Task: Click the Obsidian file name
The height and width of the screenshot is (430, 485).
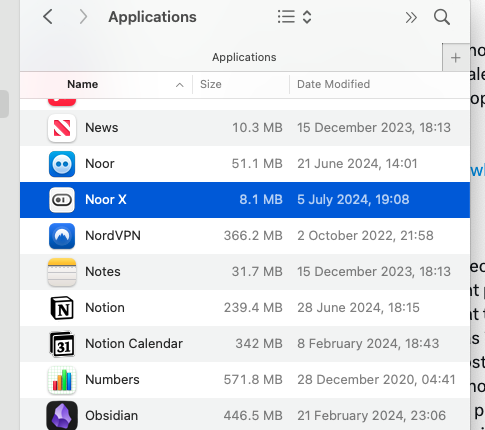Action: 111,416
